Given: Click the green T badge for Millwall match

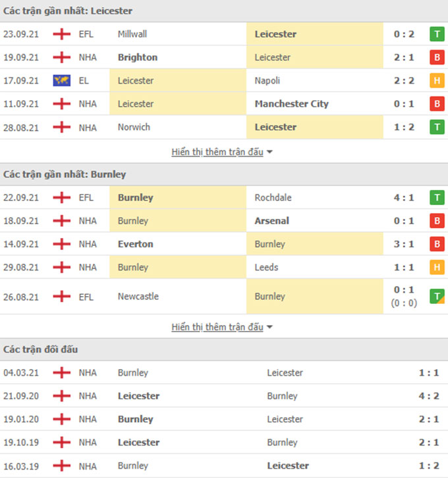Looking at the screenshot, I should click(437, 34).
